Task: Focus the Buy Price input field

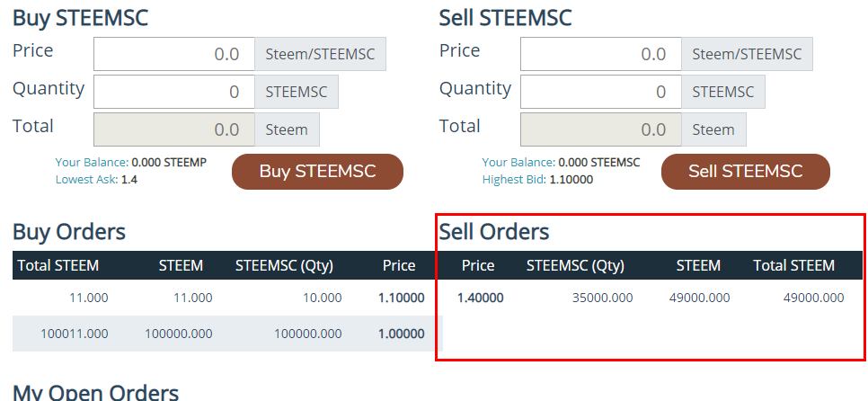Action: (x=174, y=54)
